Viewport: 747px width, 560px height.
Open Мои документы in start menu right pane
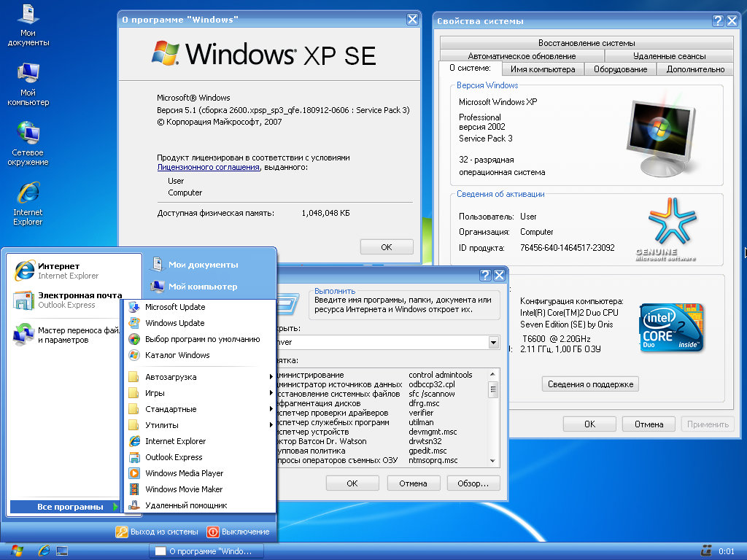[x=194, y=265]
